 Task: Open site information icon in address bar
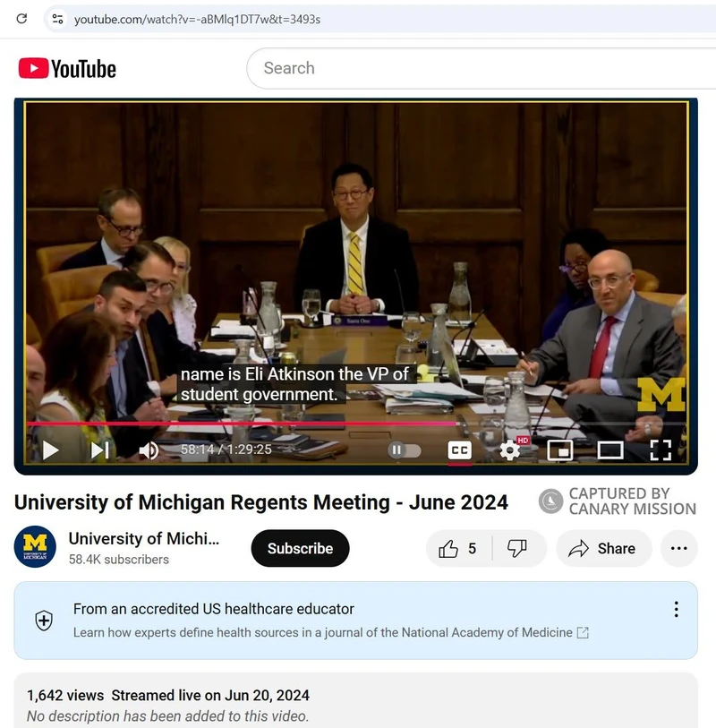57,19
